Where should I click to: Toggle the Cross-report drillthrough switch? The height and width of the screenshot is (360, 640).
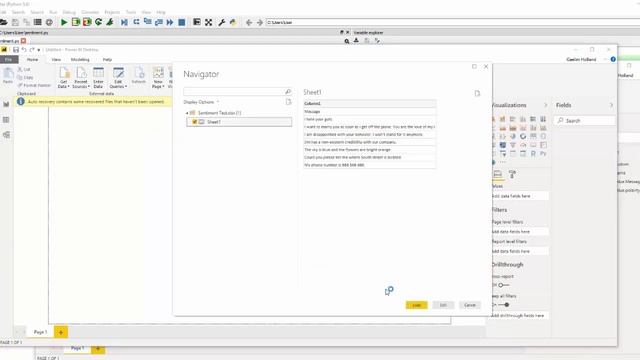[x=503, y=285]
